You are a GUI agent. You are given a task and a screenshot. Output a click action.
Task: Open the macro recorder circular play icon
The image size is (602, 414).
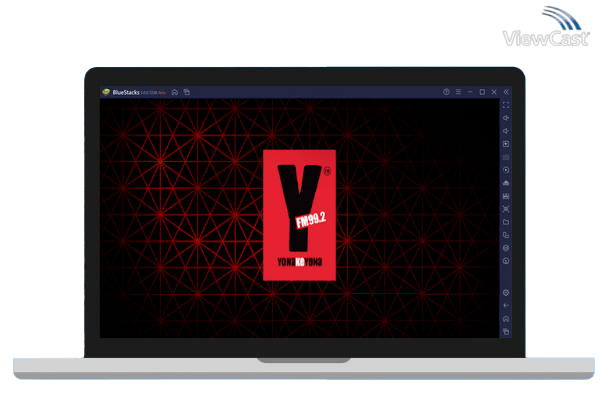506,170
